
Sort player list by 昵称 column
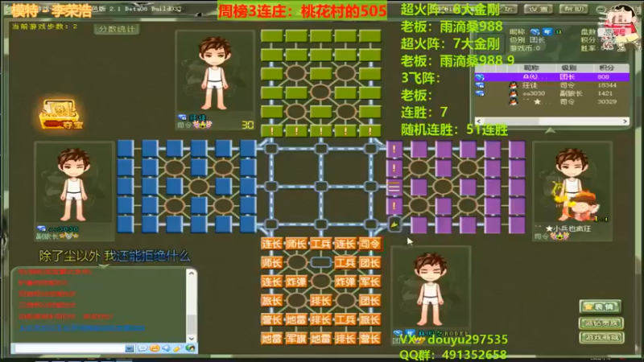pos(531,68)
